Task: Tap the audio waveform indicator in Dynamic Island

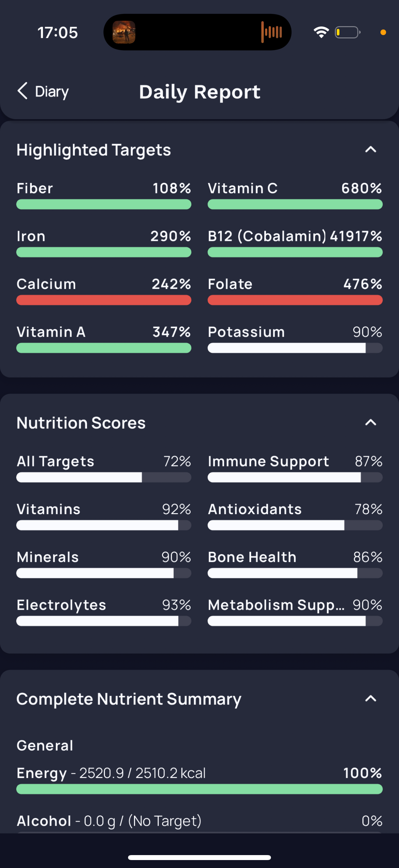Action: pyautogui.click(x=271, y=32)
